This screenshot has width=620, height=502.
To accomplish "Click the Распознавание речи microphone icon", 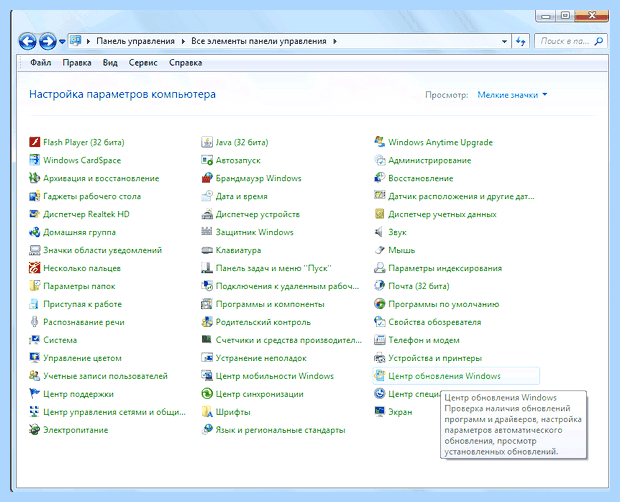I will coord(34,322).
